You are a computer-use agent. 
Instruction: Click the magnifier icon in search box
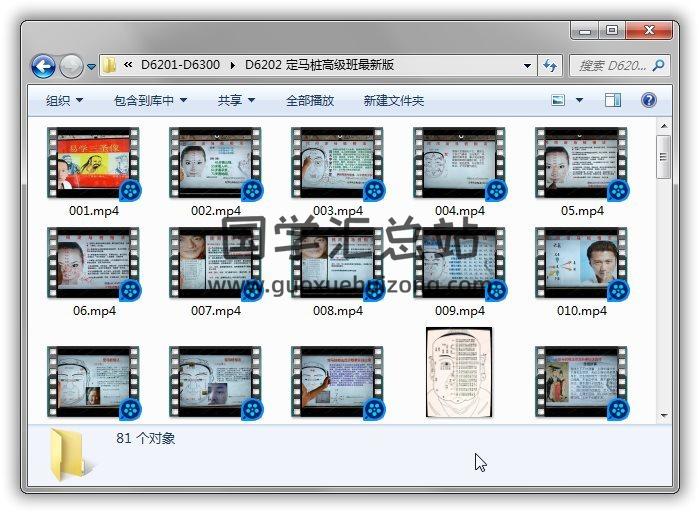coord(658,66)
